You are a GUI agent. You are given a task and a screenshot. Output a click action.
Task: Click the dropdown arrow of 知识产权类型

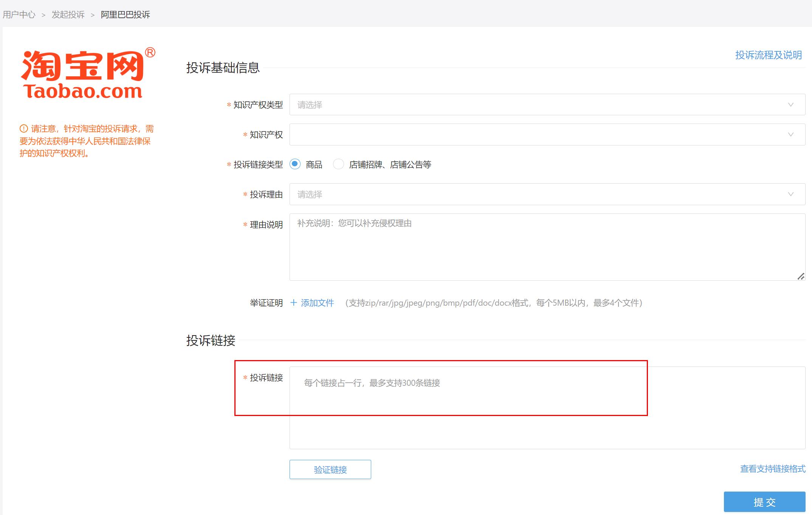coord(791,105)
